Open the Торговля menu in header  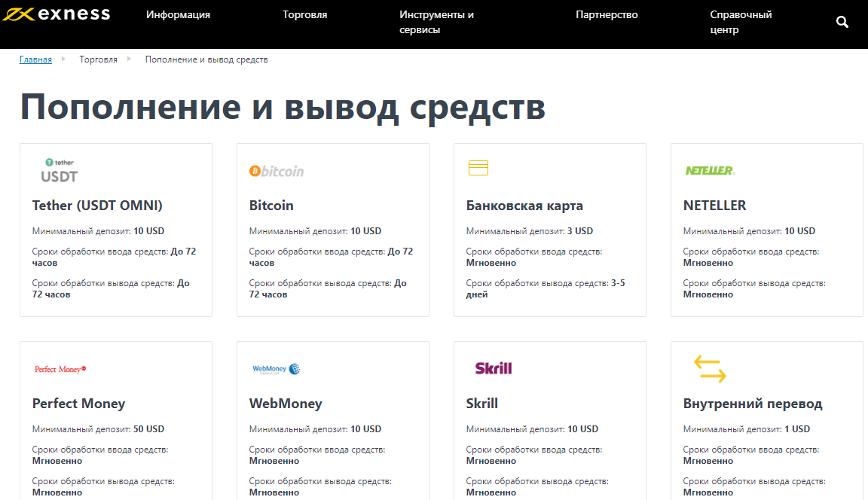tap(304, 15)
